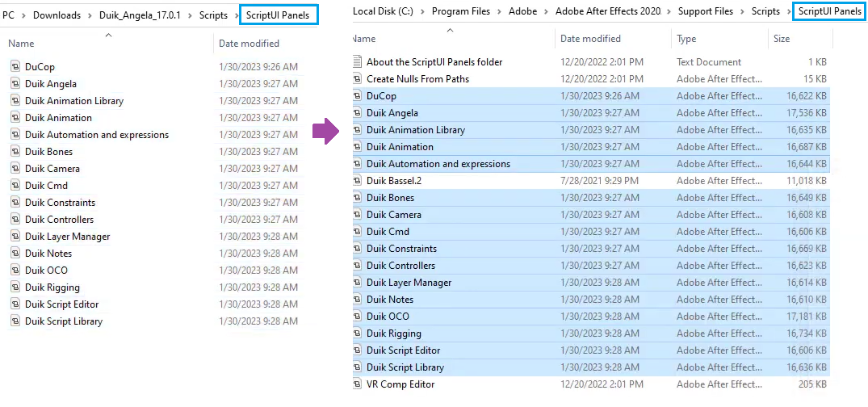The width and height of the screenshot is (868, 407).
Task: Click Duik Bassel.2 script icon
Action: pos(357,181)
